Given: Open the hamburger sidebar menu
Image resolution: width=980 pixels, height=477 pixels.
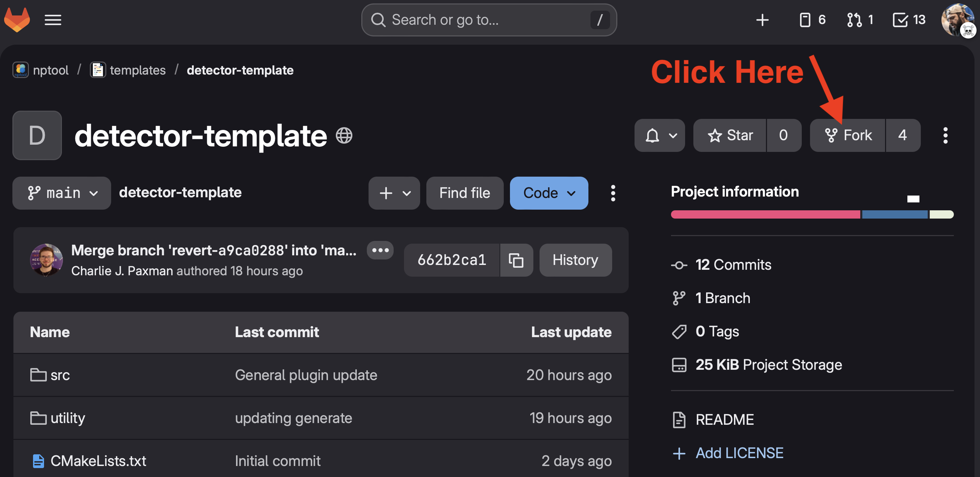Looking at the screenshot, I should pos(53,20).
